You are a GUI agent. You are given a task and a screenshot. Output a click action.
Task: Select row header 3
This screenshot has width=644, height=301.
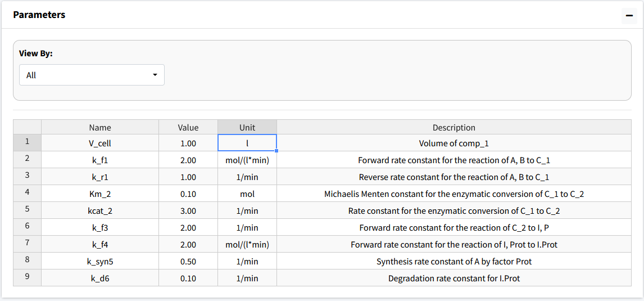coord(27,177)
